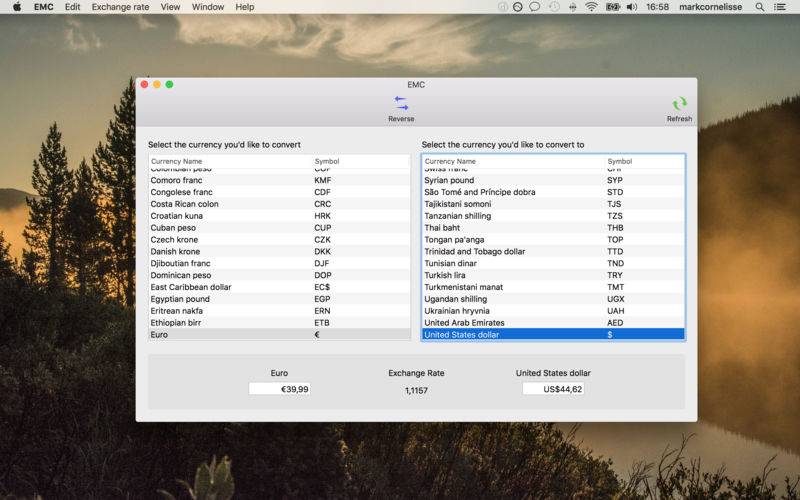This screenshot has height=500, width=800.
Task: Open the Notification Center list icon
Action: (x=780, y=7)
